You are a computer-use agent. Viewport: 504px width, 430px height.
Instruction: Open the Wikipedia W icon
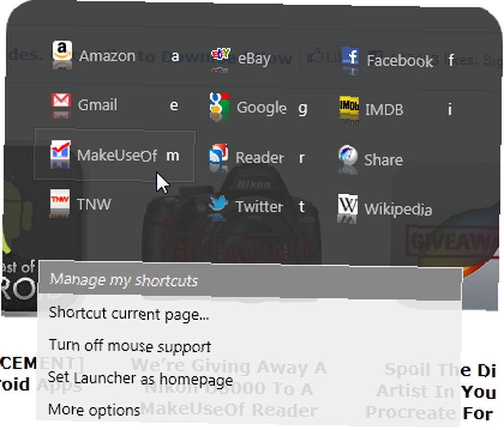[347, 204]
